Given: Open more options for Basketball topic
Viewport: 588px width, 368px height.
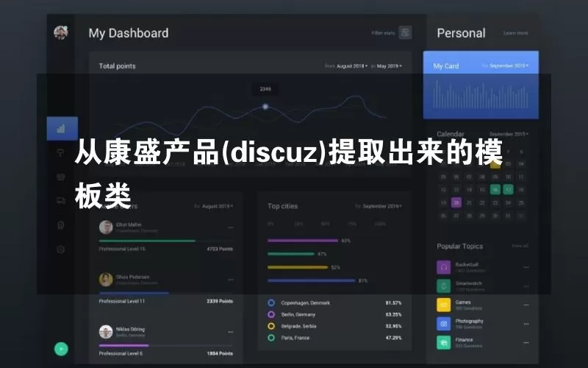Looking at the screenshot, I should (x=526, y=267).
